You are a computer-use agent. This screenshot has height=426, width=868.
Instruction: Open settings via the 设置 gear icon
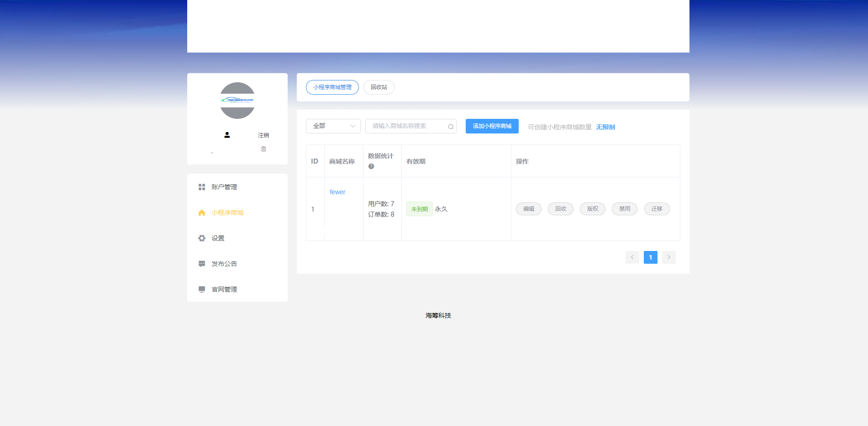[201, 238]
